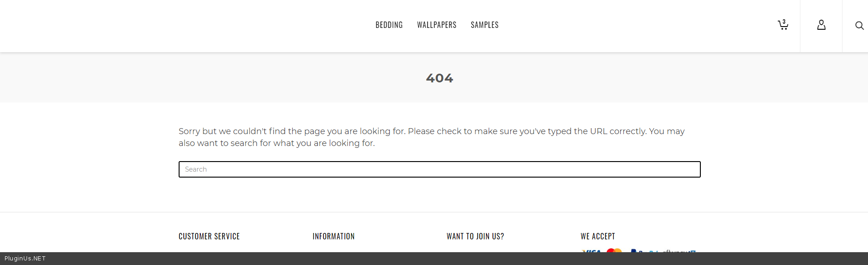
Task: Click the cart item count badge
Action: pos(784,22)
